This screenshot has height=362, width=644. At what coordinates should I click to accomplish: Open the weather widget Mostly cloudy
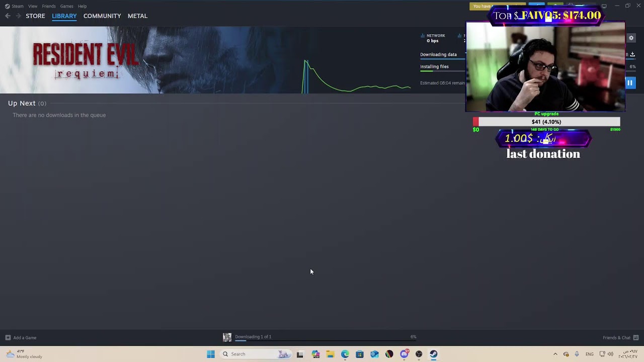pyautogui.click(x=24, y=354)
